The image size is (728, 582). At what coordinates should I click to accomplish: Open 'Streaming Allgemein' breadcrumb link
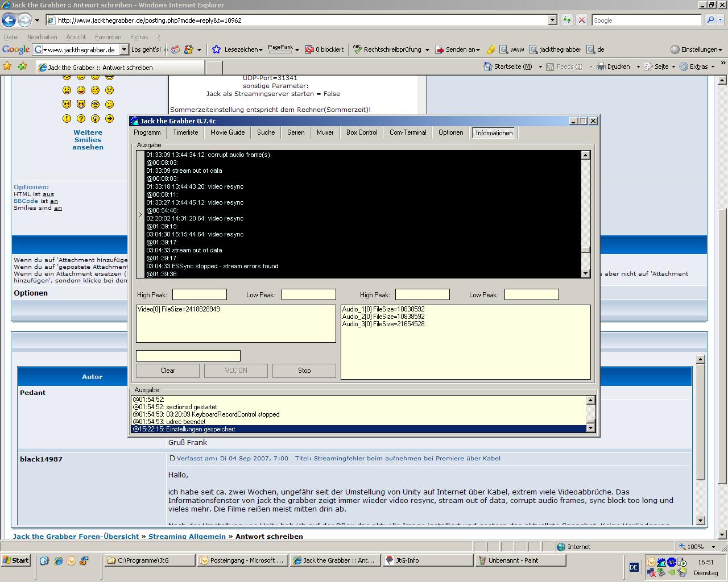click(187, 536)
